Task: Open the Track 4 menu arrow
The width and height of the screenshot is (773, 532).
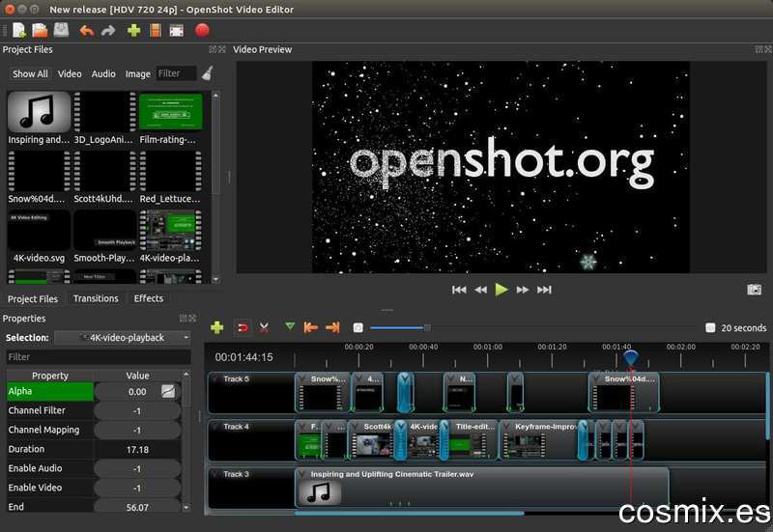Action: tap(215, 427)
